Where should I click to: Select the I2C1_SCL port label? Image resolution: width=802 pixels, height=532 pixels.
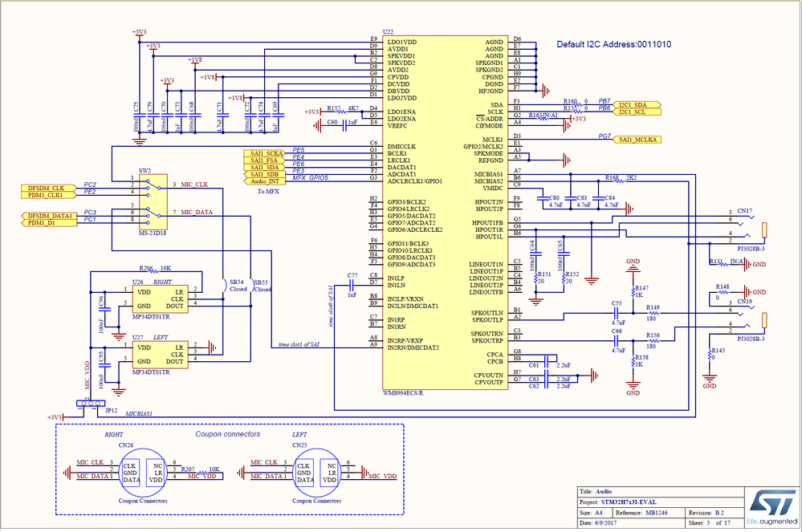[637, 112]
